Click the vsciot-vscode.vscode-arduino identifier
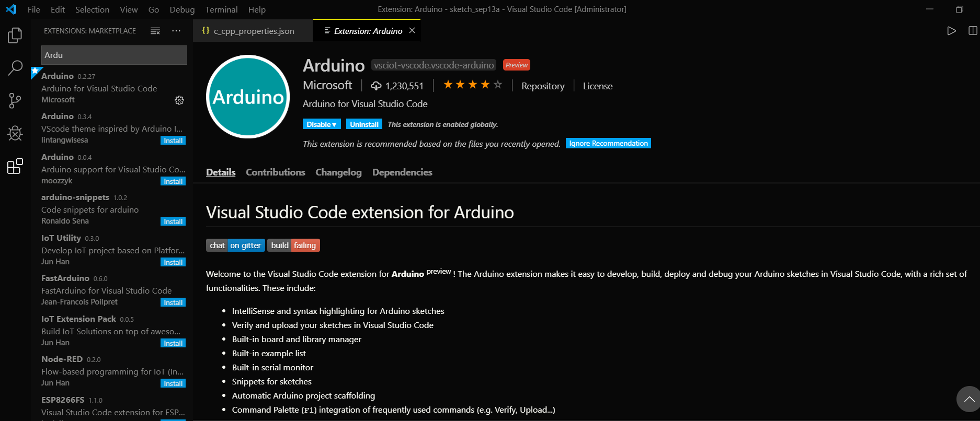The height and width of the screenshot is (421, 980). click(434, 65)
